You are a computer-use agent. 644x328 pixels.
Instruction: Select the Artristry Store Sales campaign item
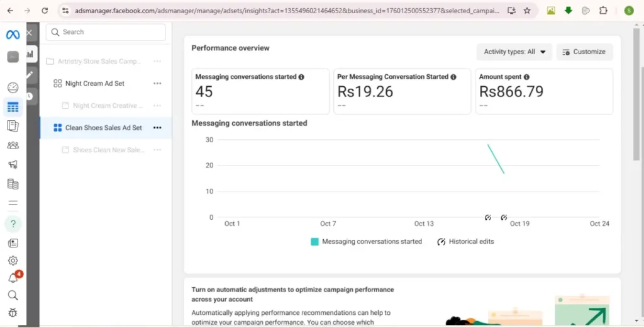[99, 62]
